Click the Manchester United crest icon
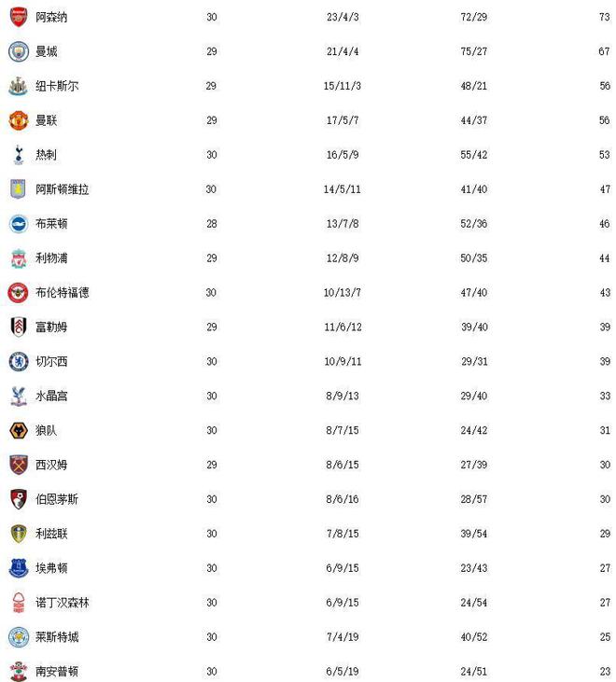The image size is (616, 682). 18,120
